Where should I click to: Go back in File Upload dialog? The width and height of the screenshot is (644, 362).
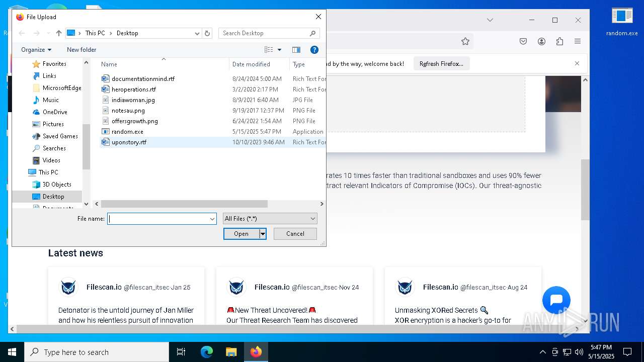pos(22,33)
